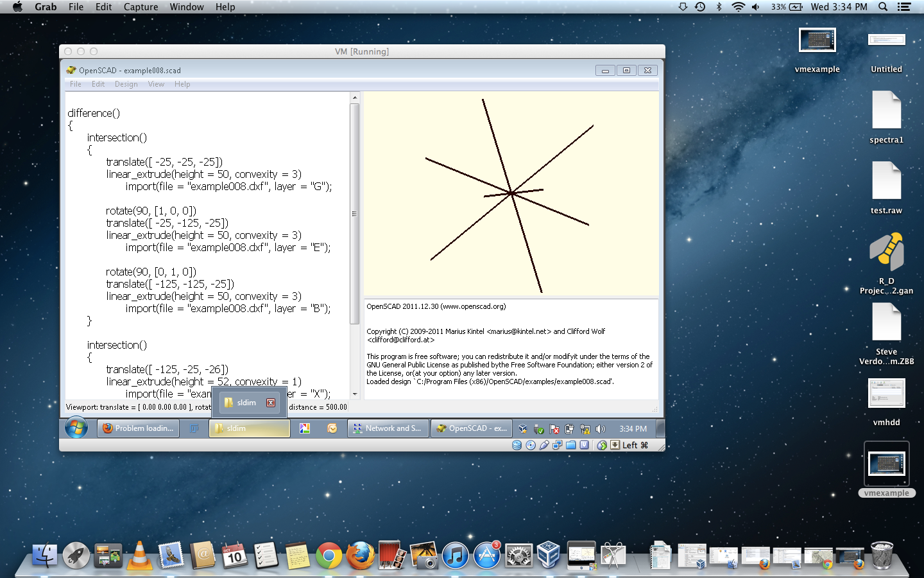Open OpenSCAD Help menu
Screen dimensions: 924x578
click(x=182, y=84)
